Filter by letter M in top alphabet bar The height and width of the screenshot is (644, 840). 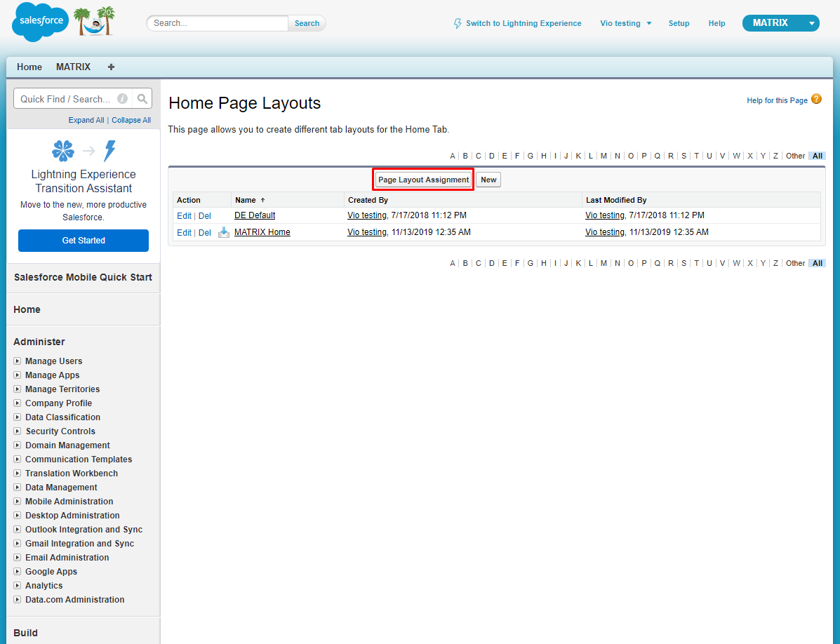(604, 156)
